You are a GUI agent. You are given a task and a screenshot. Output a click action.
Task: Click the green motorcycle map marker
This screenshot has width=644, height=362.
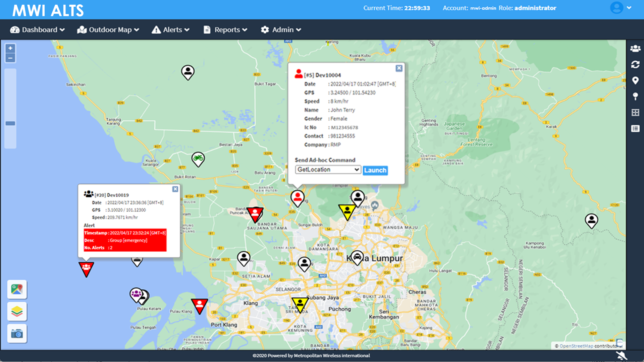[198, 158]
